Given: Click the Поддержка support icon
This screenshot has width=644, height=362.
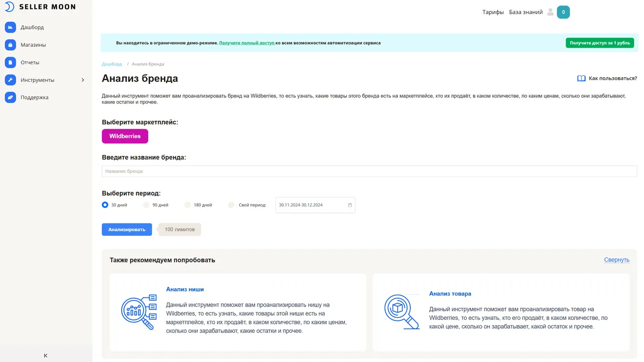Looking at the screenshot, I should point(10,98).
